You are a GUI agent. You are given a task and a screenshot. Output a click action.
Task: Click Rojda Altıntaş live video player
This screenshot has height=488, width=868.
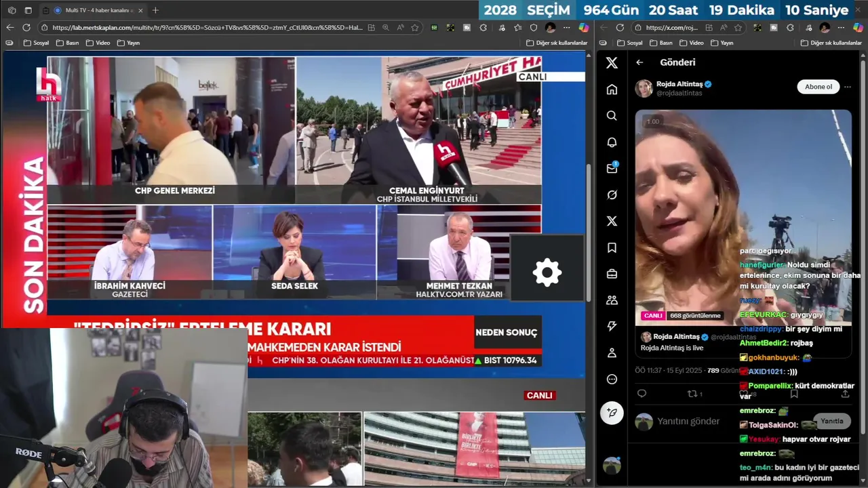point(743,217)
